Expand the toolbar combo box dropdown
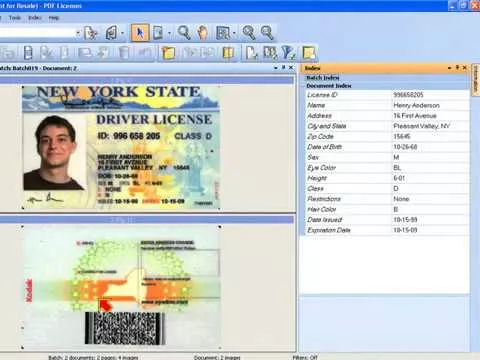The height and width of the screenshot is (360, 480). pos(78,33)
